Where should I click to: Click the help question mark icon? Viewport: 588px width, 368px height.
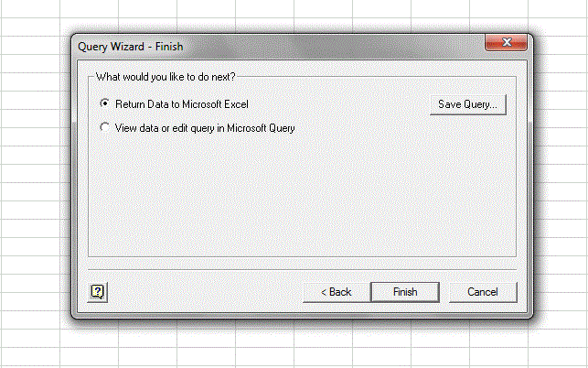(98, 291)
